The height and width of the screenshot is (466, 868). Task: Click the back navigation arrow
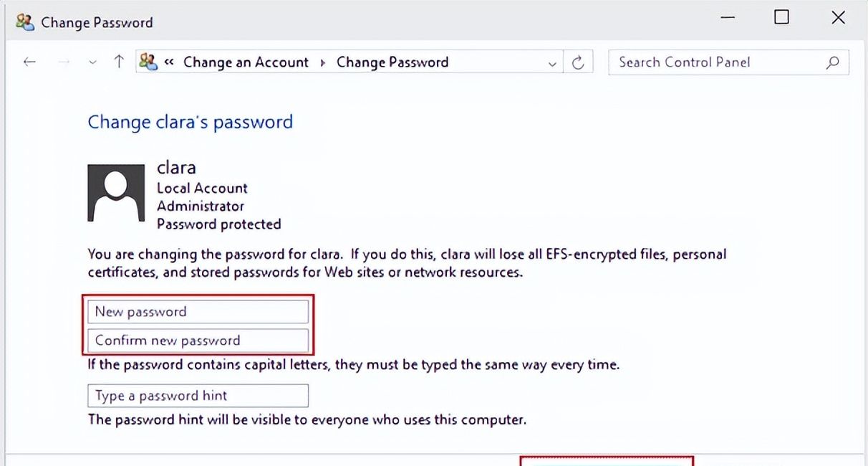[29, 62]
